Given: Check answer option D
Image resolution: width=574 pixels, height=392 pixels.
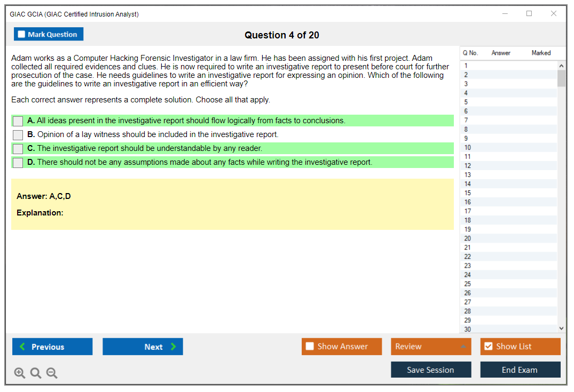Looking at the screenshot, I should [x=17, y=162].
